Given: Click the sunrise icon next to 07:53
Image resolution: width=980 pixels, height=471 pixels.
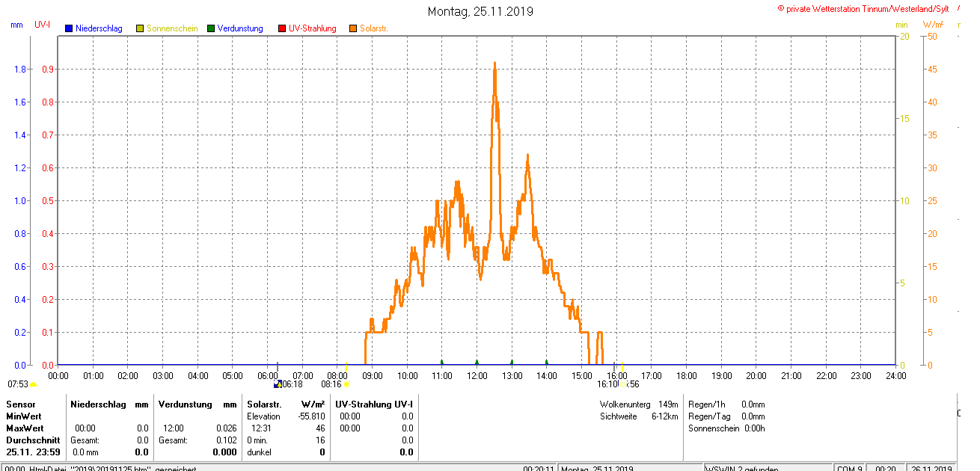Looking at the screenshot, I should pyautogui.click(x=33, y=384).
